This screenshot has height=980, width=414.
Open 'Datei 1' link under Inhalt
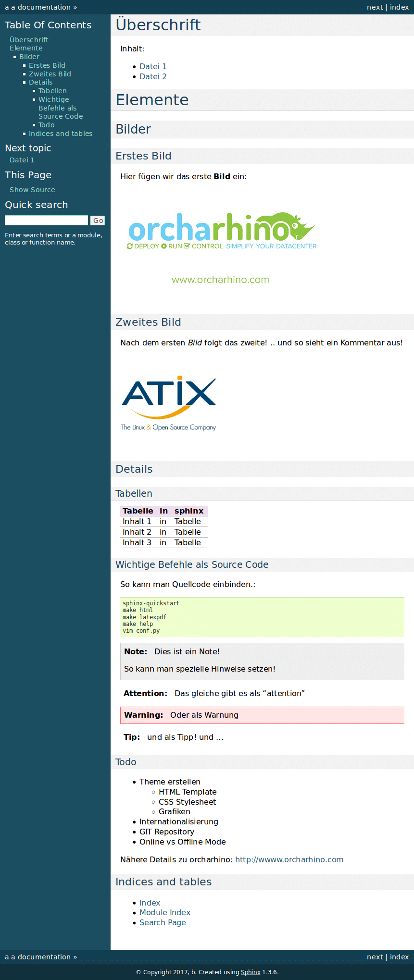pyautogui.click(x=153, y=66)
